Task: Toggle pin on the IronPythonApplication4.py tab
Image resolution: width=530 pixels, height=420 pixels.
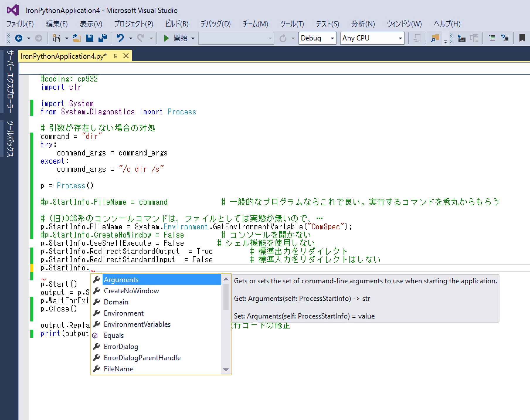Action: tap(115, 56)
